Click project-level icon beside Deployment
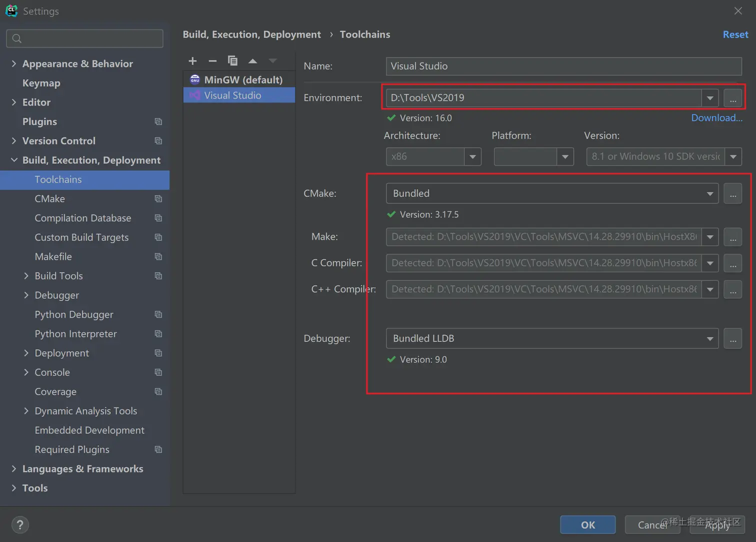Viewport: 756px width, 542px height. [158, 353]
